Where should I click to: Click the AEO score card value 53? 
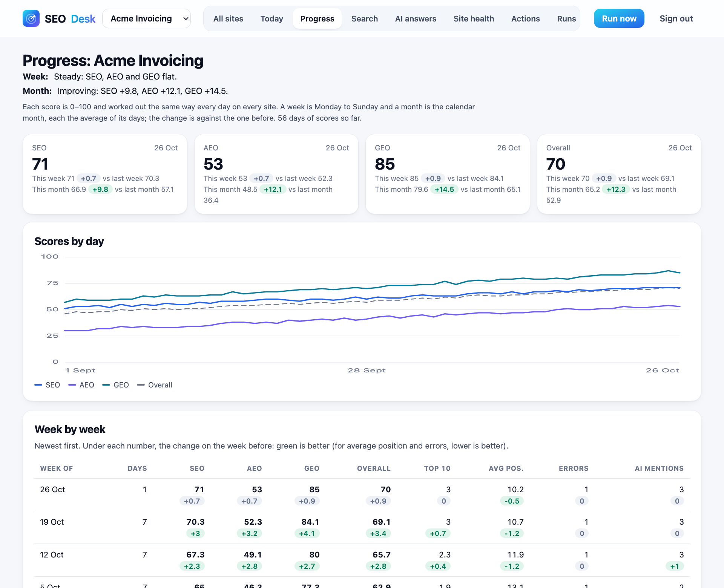coord(213,164)
